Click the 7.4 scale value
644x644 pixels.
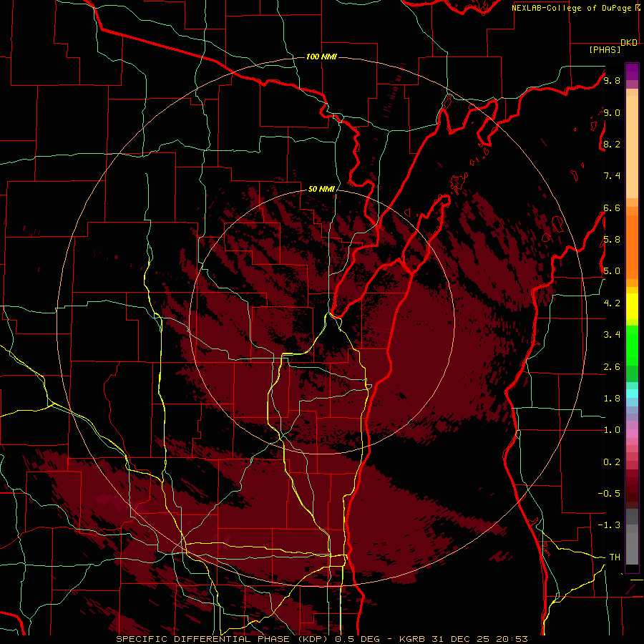612,176
